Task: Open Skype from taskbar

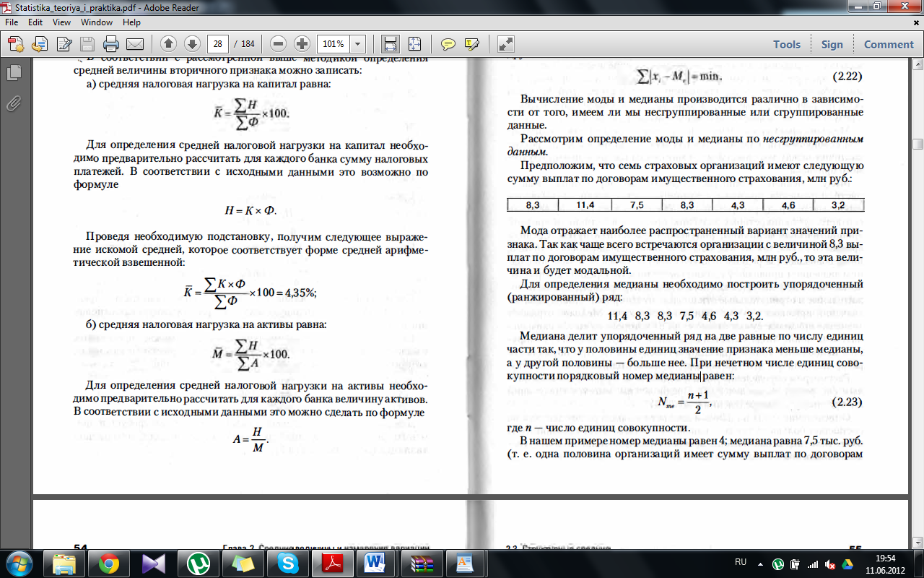Action: coord(288,563)
